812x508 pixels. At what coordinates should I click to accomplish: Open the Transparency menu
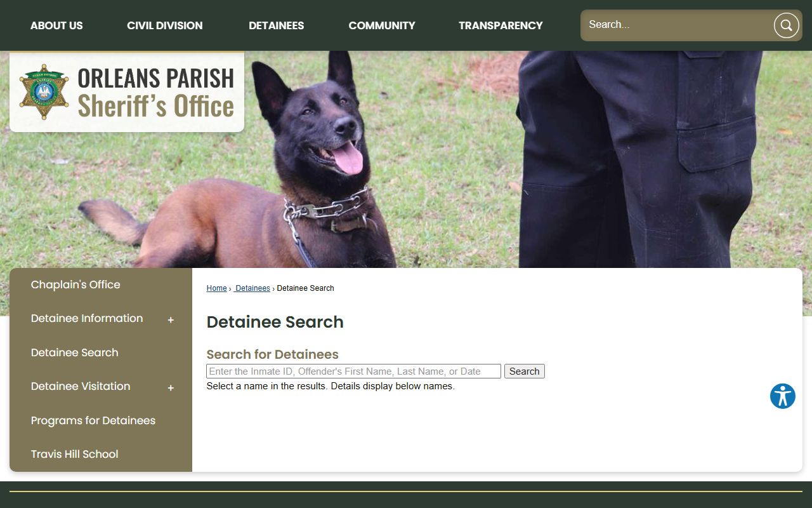(501, 25)
